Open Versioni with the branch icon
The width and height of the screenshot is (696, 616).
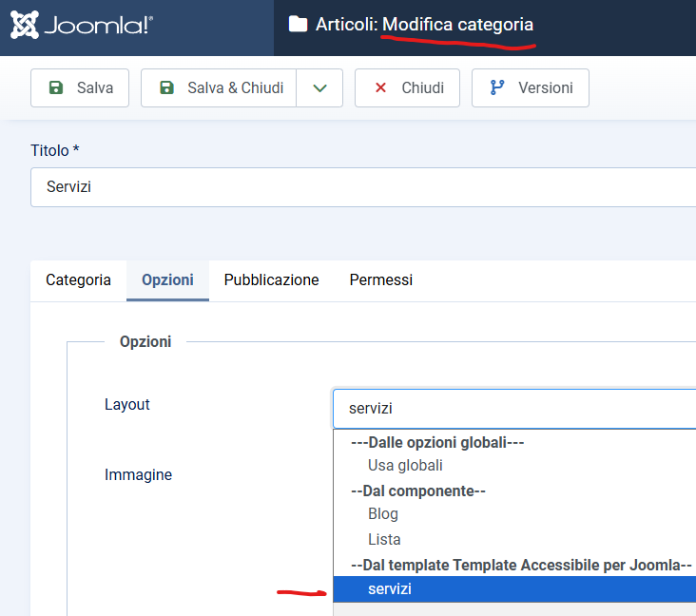tap(531, 87)
